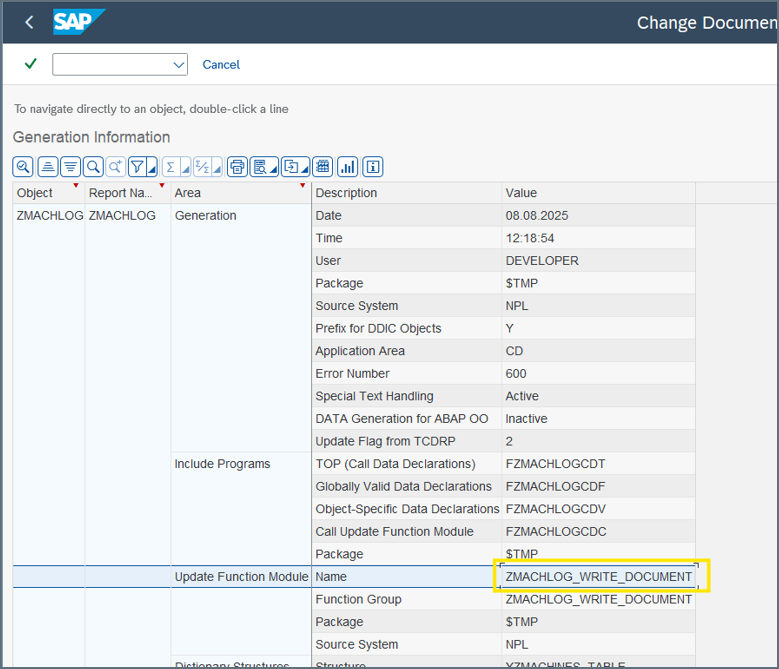Click the Value column header
The height and width of the screenshot is (669, 779).
[522, 193]
